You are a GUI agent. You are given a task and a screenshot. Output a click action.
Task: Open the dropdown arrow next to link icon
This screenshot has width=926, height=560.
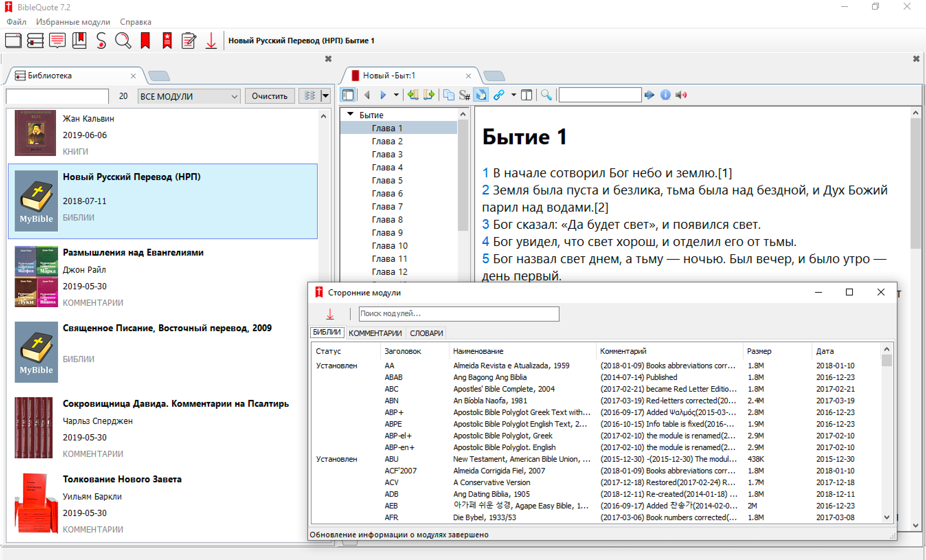(x=513, y=95)
